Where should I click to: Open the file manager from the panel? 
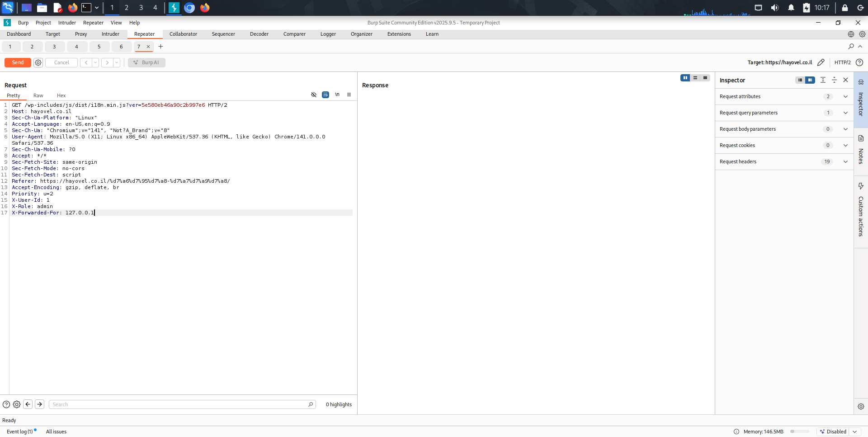[42, 8]
